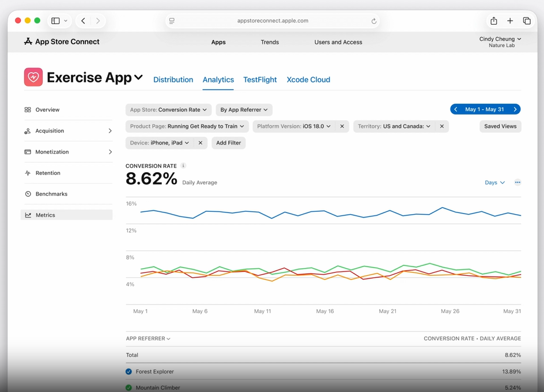The height and width of the screenshot is (392, 544).
Task: Open the Share icon in Safari toolbar
Action: click(494, 21)
